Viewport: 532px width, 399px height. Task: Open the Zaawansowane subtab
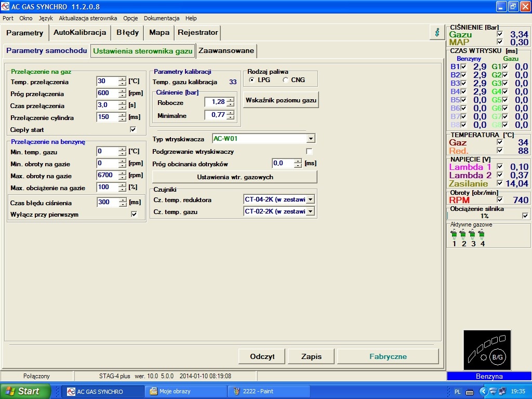(x=227, y=50)
